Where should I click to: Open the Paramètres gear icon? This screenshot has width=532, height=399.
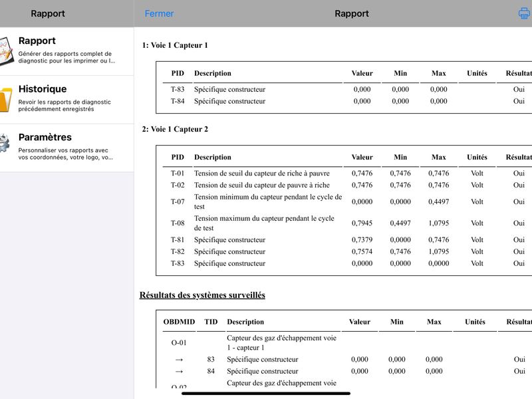pyautogui.click(x=5, y=143)
